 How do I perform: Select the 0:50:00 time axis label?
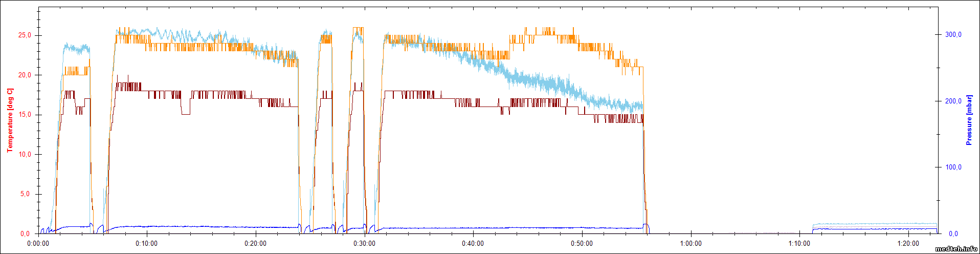(582, 244)
